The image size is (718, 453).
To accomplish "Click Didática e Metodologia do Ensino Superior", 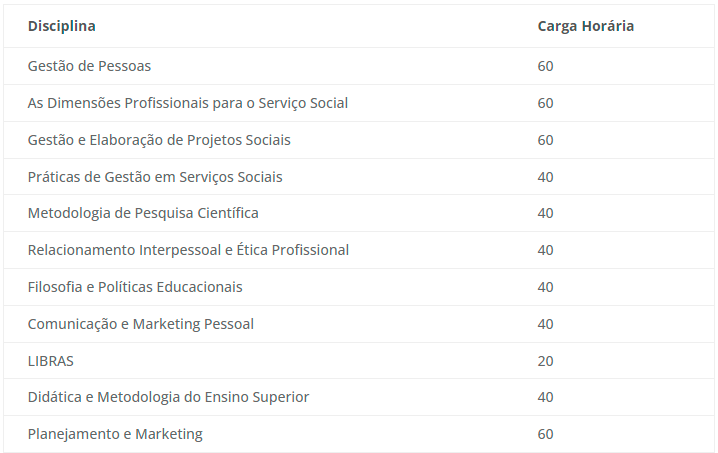I will point(168,397).
